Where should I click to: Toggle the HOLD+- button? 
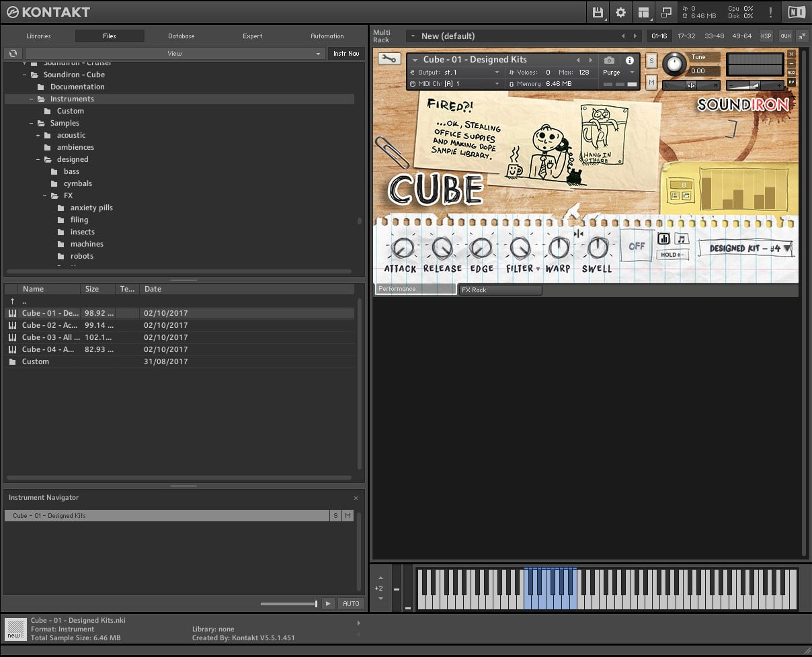[x=672, y=255]
